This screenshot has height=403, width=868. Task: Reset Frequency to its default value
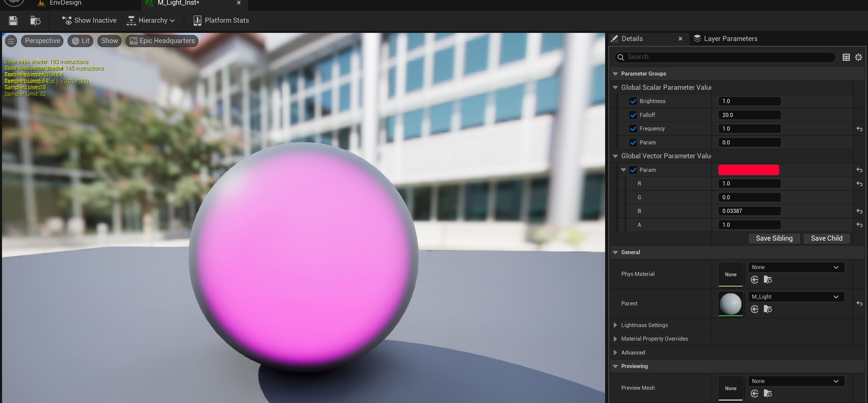[x=859, y=129]
